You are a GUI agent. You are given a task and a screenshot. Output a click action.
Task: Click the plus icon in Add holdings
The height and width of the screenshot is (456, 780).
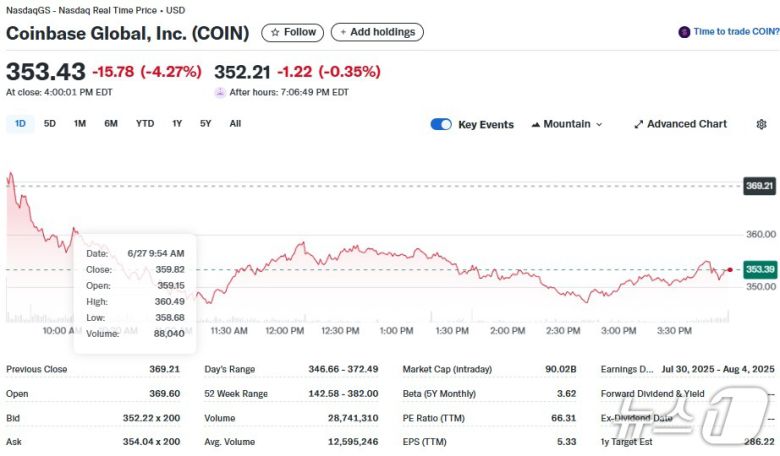tap(343, 32)
